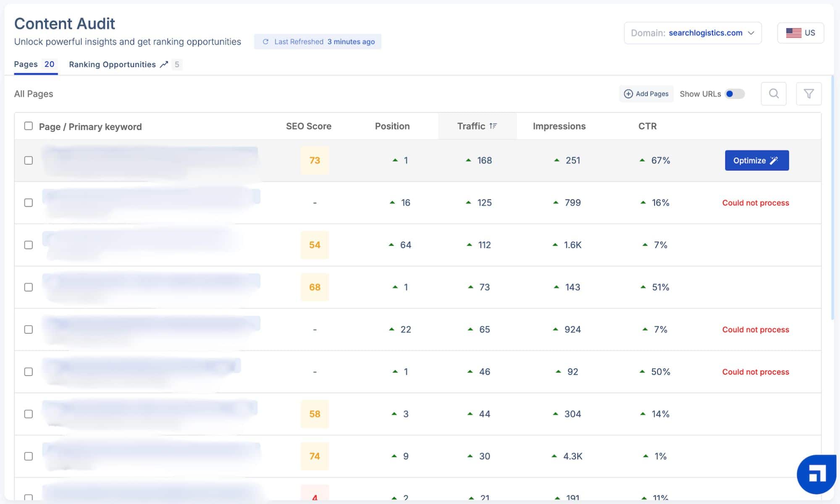The width and height of the screenshot is (840, 504).
Task: Click the CTR value 14%
Action: 661,414
